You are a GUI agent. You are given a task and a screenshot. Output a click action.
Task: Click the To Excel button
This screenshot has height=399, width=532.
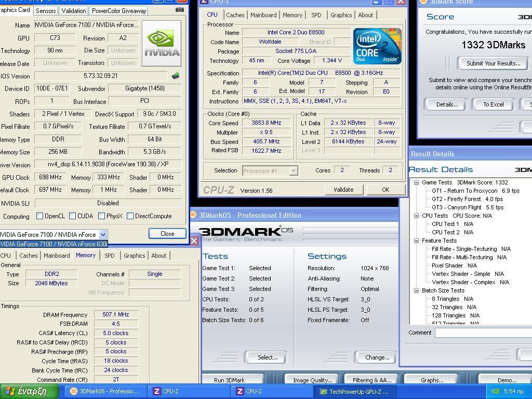click(x=494, y=104)
